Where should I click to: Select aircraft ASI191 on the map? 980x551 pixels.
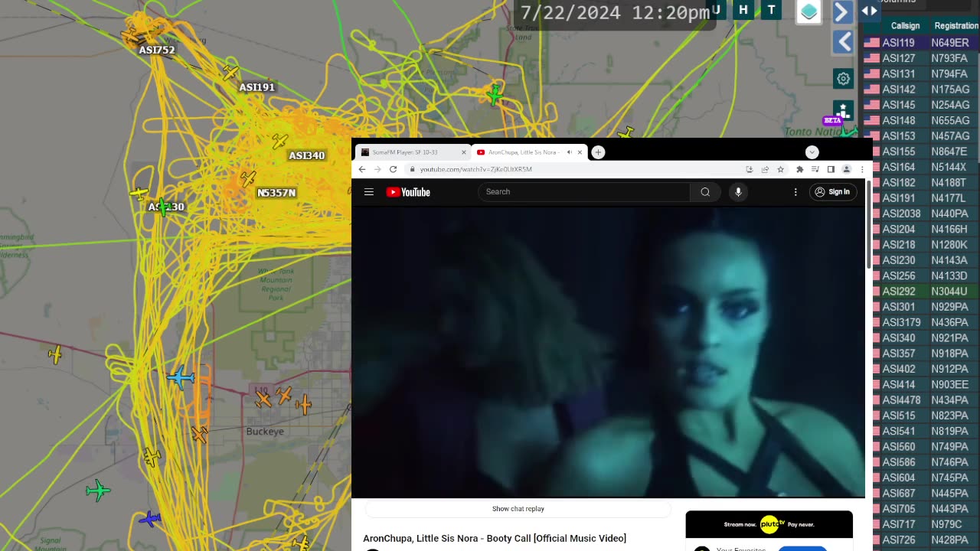(256, 87)
